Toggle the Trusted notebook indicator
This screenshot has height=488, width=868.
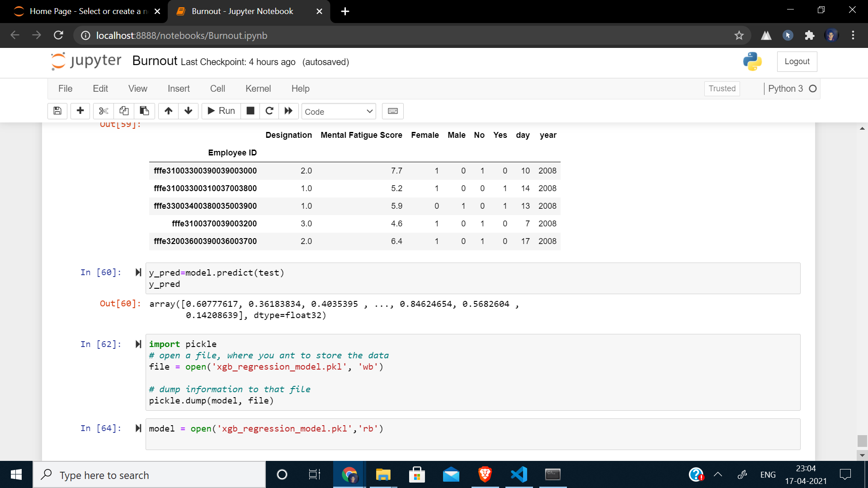[x=722, y=89]
